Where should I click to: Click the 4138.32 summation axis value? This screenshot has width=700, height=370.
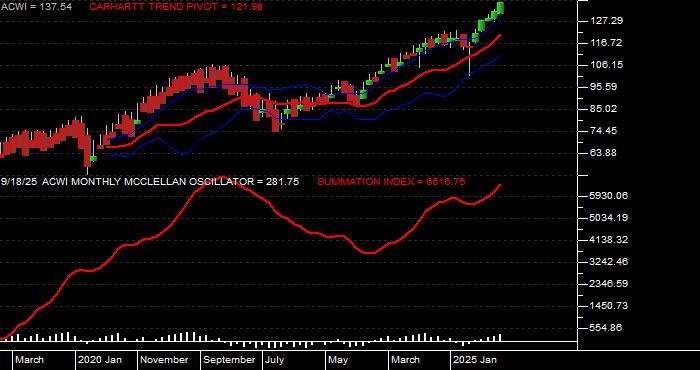[x=609, y=240]
